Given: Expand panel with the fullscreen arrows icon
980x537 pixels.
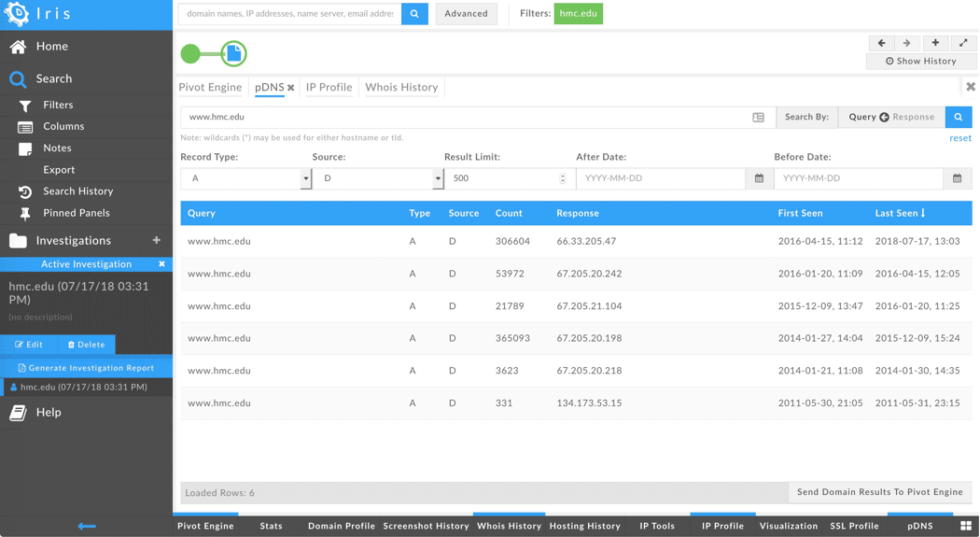Looking at the screenshot, I should coord(963,43).
